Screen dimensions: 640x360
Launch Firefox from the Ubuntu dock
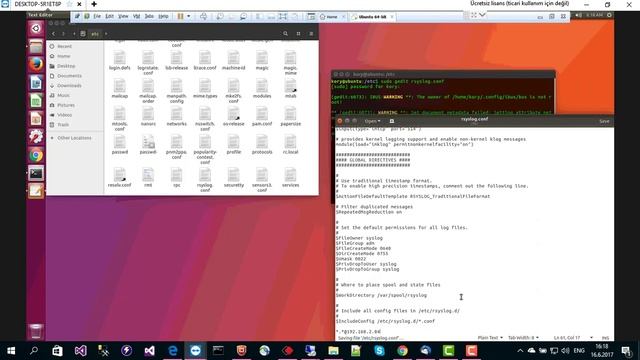pyautogui.click(x=36, y=64)
